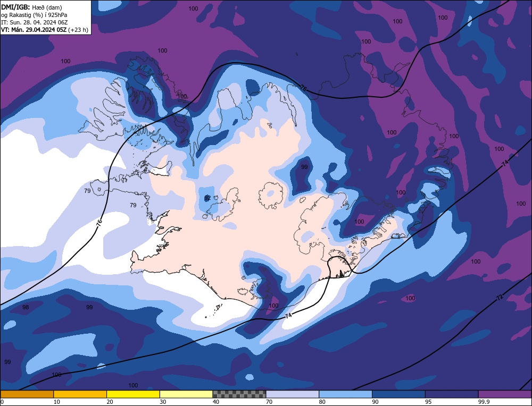Pick the light blue 80–90 legend swatch
This screenshot has height=406, width=532.
pos(345,394)
